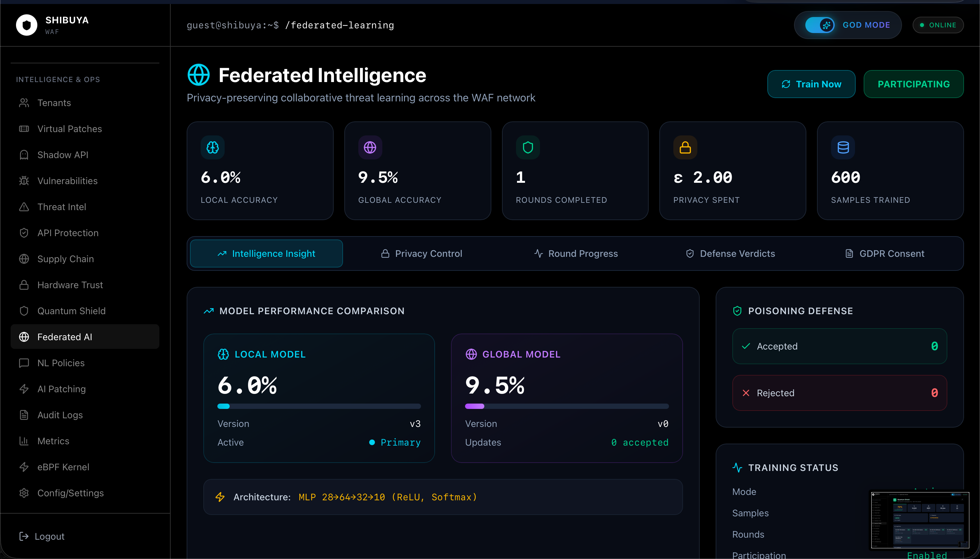Click the purple globe icon on Global Accuracy card

tap(370, 147)
